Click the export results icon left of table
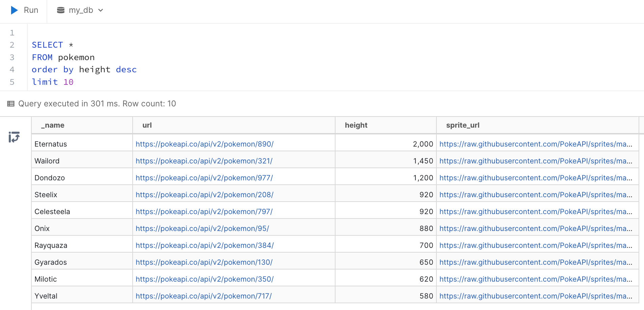 pos(14,137)
